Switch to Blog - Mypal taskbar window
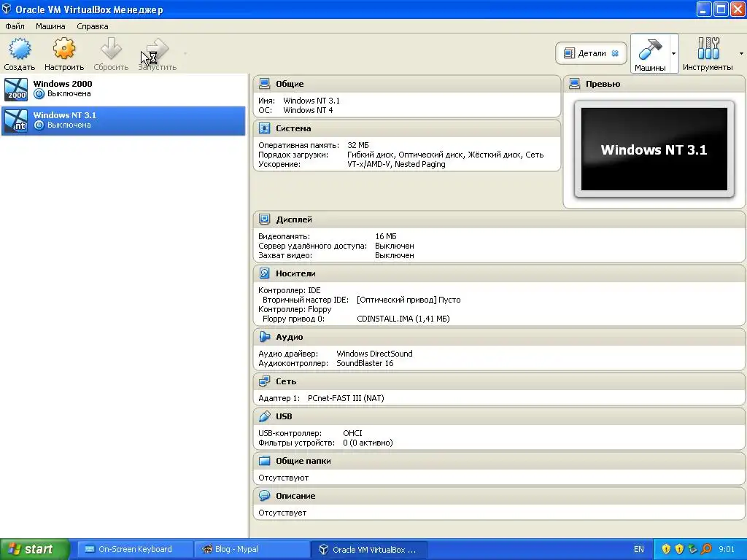The height and width of the screenshot is (560, 747). coord(252,550)
